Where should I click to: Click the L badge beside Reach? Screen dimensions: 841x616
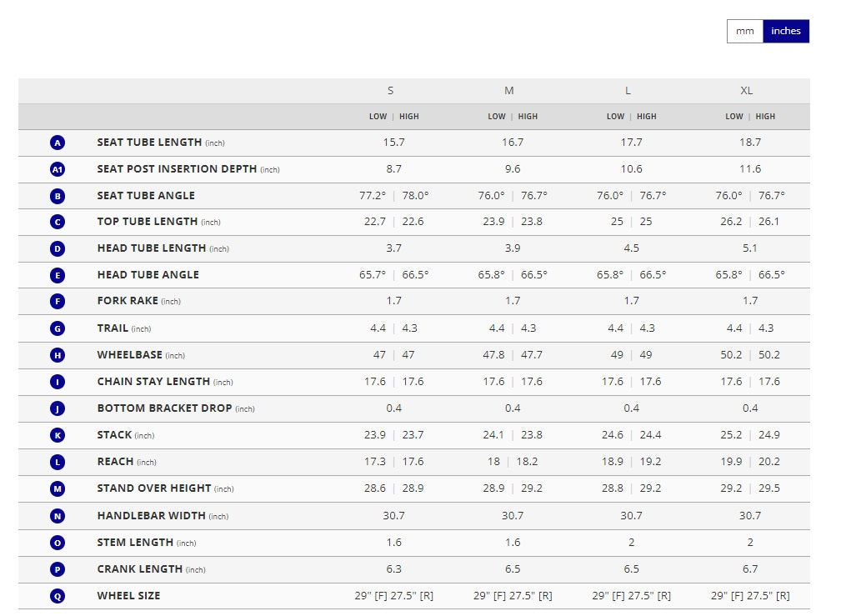click(58, 462)
